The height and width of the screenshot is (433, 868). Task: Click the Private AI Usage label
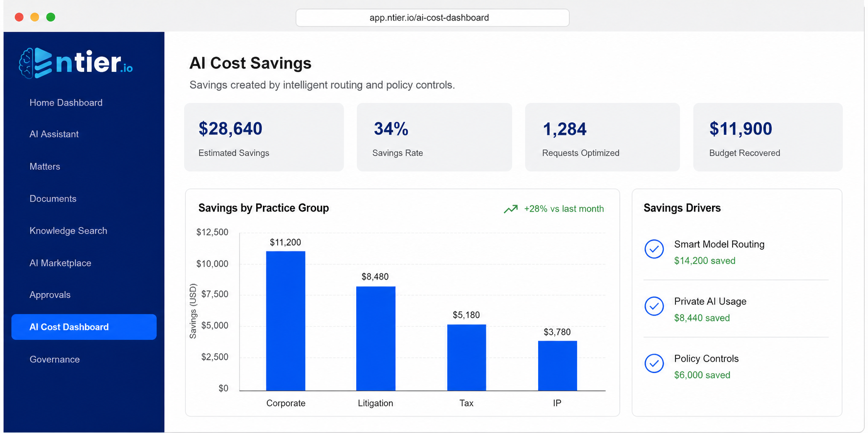pyautogui.click(x=710, y=301)
